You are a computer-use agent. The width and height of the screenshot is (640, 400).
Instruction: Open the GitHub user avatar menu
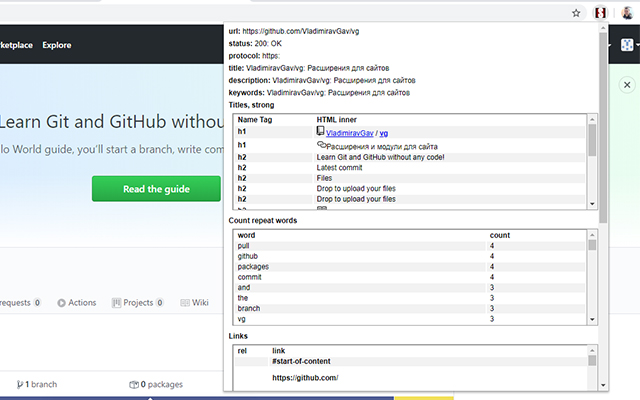click(x=627, y=45)
